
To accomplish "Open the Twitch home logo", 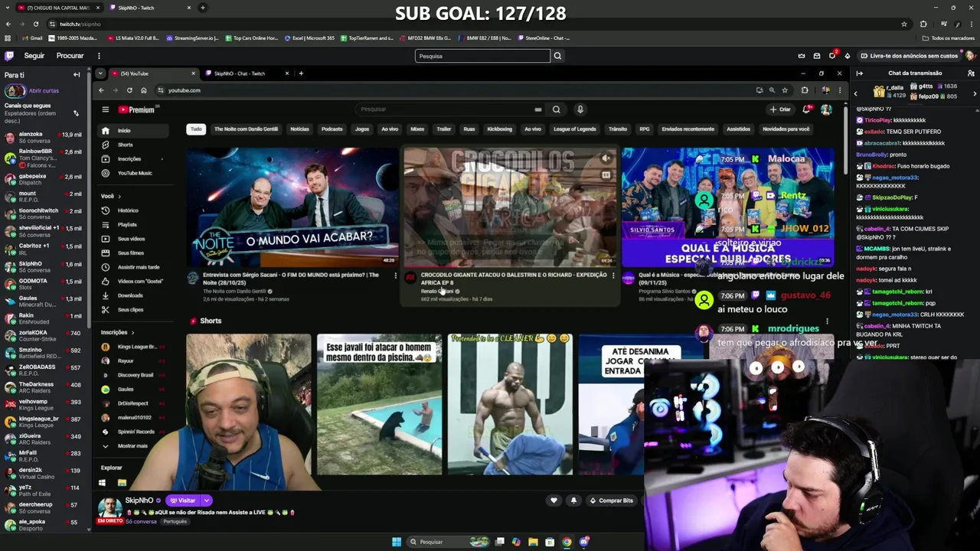I will click(x=9, y=56).
